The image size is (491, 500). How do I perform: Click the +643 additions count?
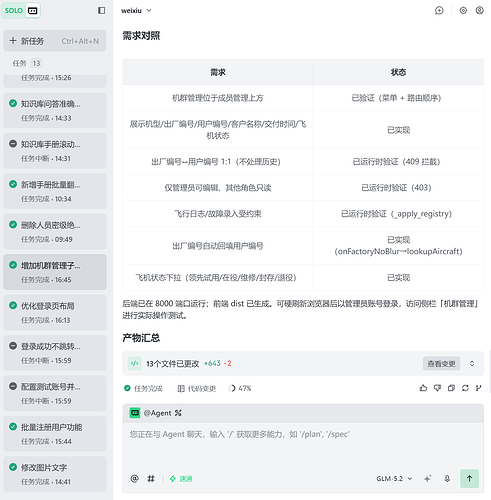coord(212,363)
